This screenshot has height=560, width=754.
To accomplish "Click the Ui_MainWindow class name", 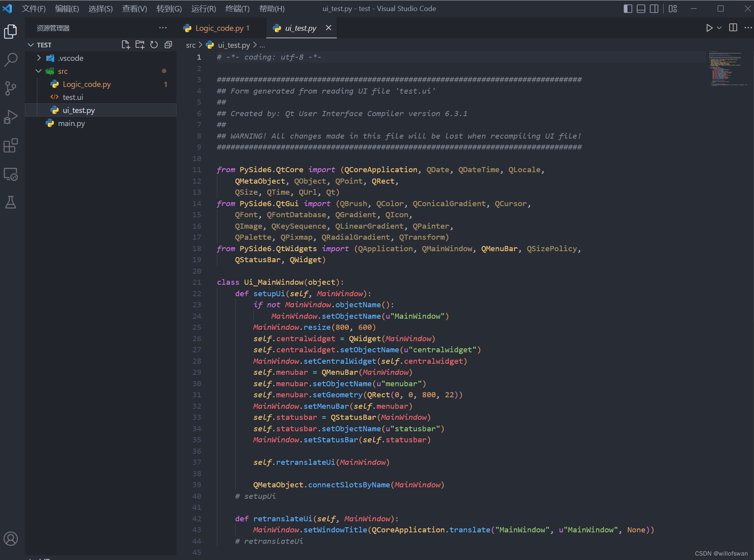I will 274,282.
